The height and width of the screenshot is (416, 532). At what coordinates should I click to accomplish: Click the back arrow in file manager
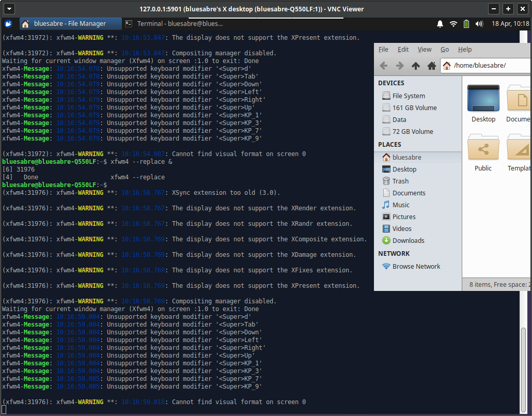[x=383, y=66]
